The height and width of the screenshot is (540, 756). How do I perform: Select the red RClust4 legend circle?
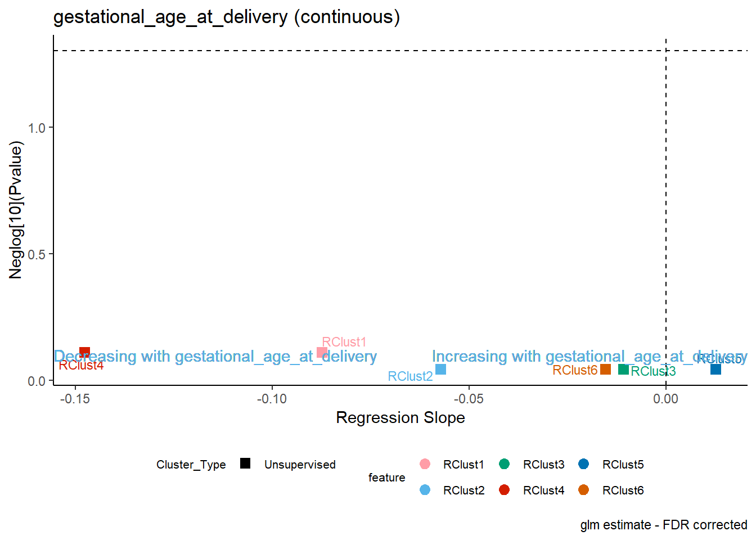click(504, 490)
